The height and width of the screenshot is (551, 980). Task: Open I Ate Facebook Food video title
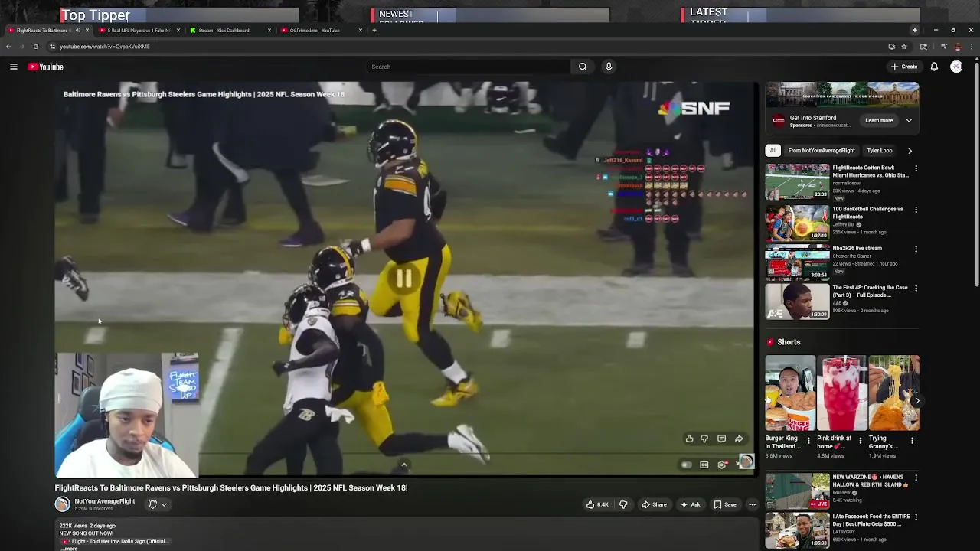point(871,520)
